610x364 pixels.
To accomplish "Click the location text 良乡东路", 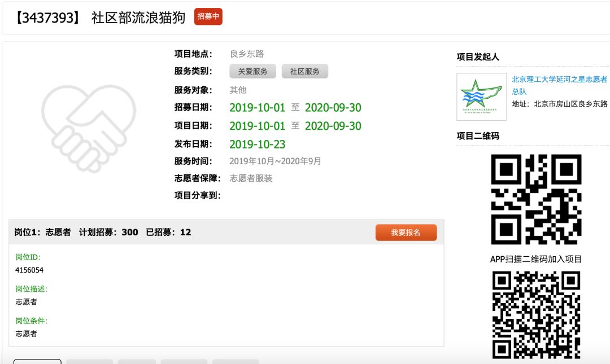I will tap(247, 54).
